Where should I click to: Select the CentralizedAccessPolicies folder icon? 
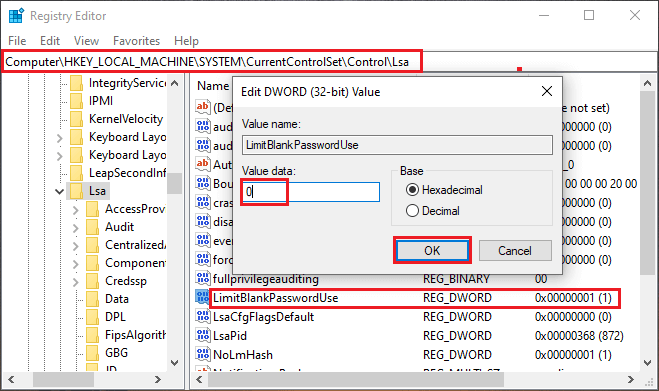tap(92, 245)
